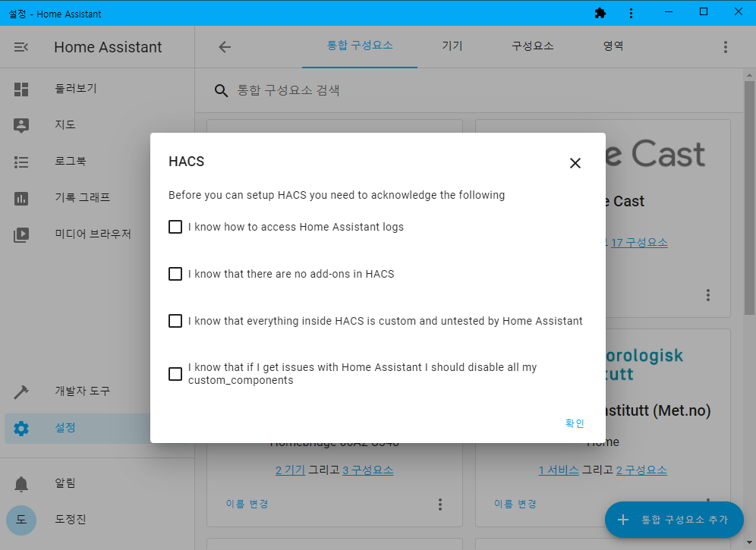Viewport: 756px width, 550px height.
Task: Click the Home Assistant sidebar title
Action: point(108,47)
